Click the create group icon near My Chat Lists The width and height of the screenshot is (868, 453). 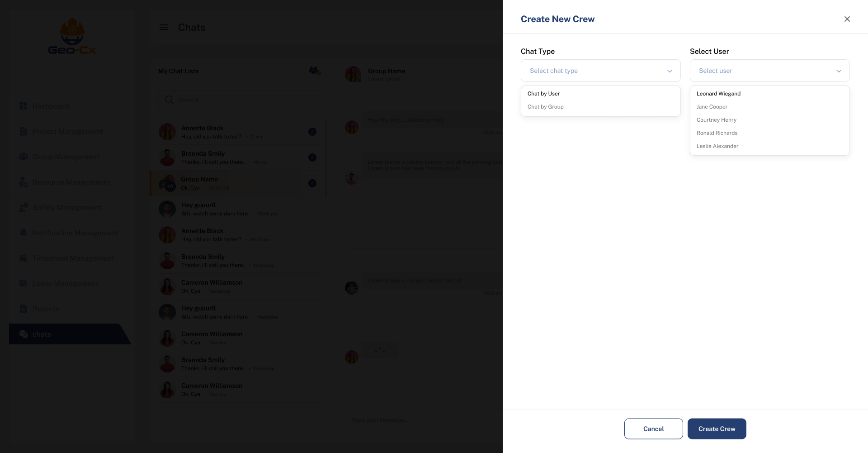(x=315, y=71)
